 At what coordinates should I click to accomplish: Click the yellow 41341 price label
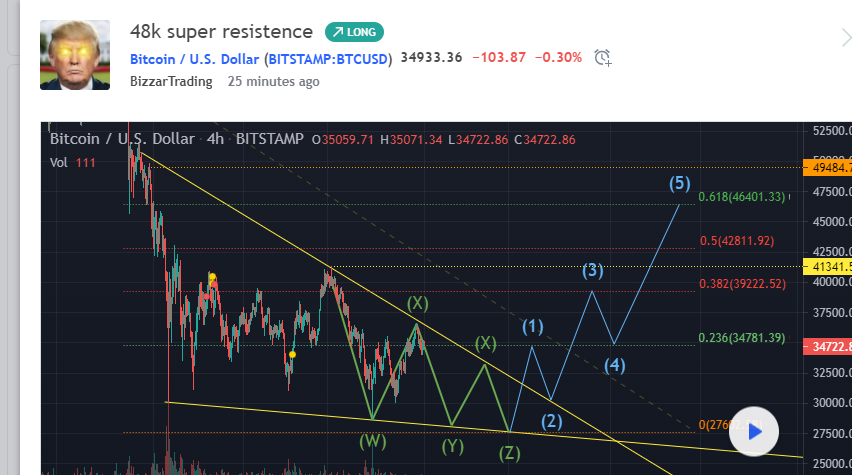click(826, 266)
